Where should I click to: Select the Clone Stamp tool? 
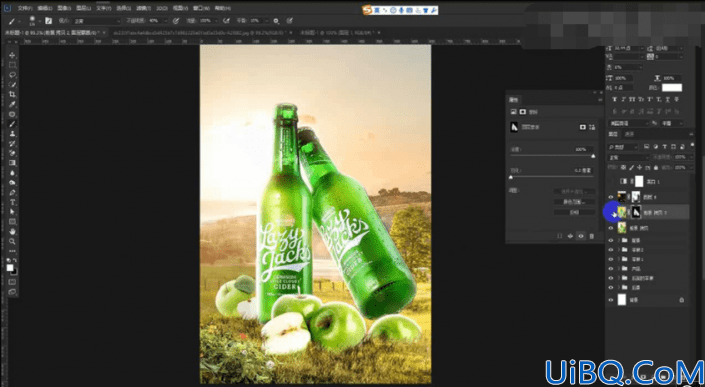pos(13,134)
